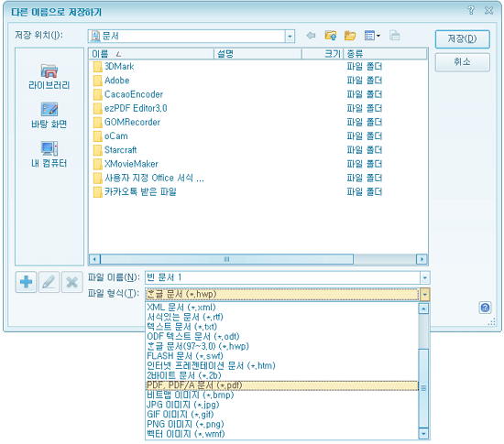Choose 벡터 이미지 (*.wmf) format
Viewport: 504px width, 444px height.
tap(282, 434)
